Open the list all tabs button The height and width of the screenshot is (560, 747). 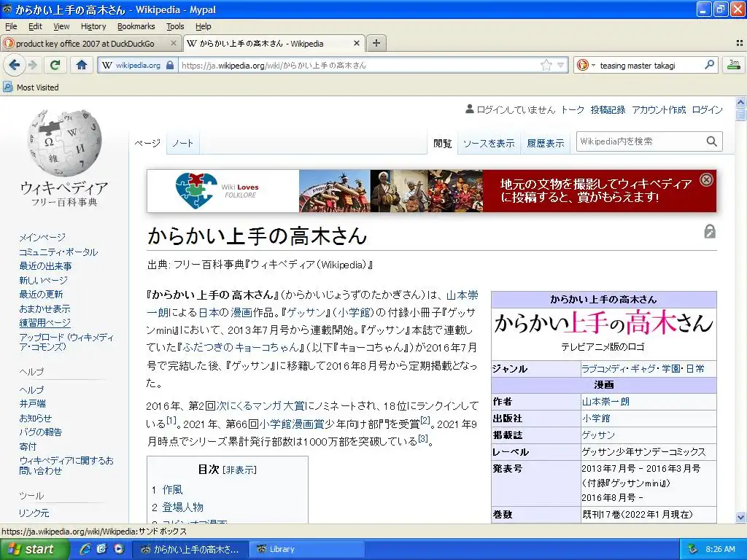(x=740, y=43)
